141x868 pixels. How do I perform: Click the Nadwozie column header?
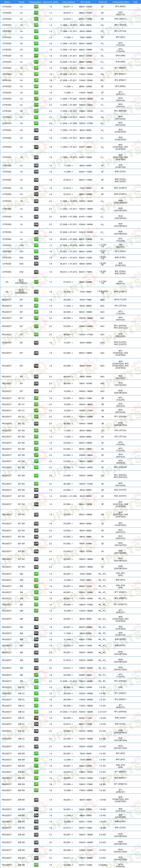pyautogui.click(x=103, y=2)
